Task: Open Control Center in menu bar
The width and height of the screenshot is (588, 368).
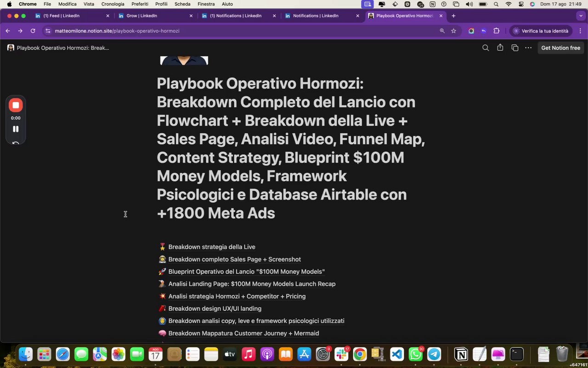Action: point(521,4)
